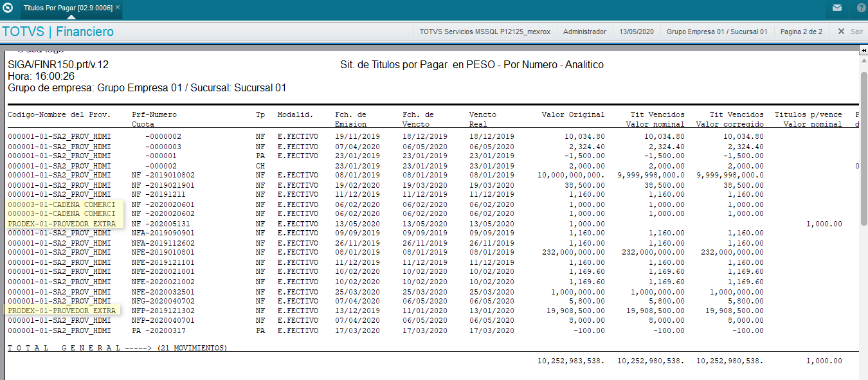Click title number NFG-2020040702
This screenshot has height=380, width=868.
pos(163,301)
